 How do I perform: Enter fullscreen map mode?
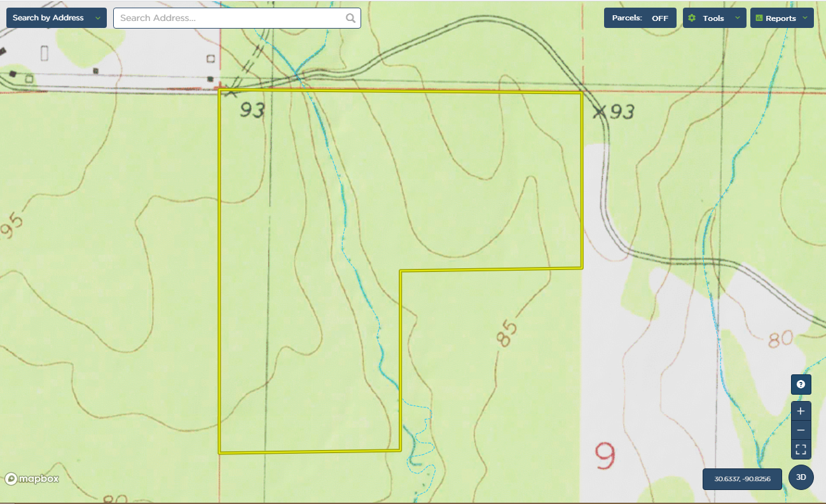[801, 450]
